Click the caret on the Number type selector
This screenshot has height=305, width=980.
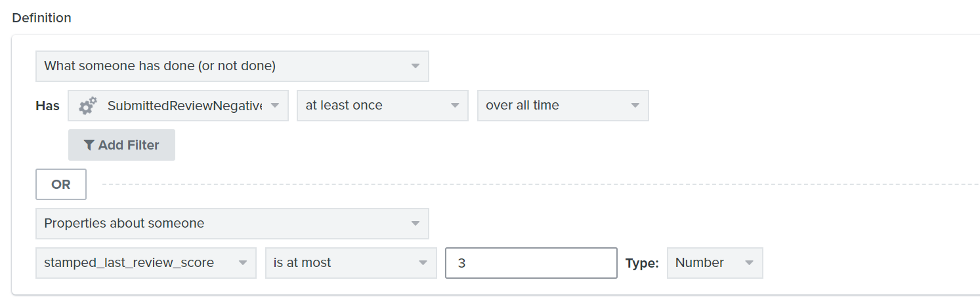749,263
